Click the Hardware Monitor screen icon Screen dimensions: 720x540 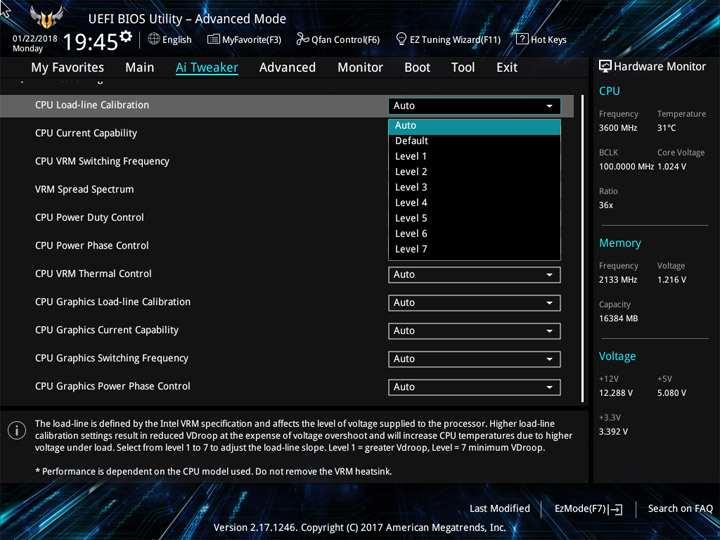(605, 67)
